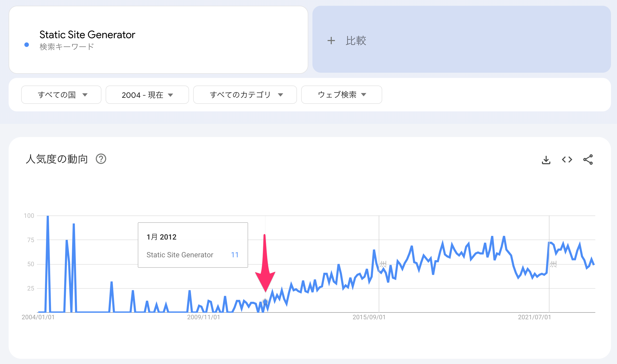Click the 人気度の動向 section heading
Viewport: 617px width, 364px height.
(x=57, y=159)
